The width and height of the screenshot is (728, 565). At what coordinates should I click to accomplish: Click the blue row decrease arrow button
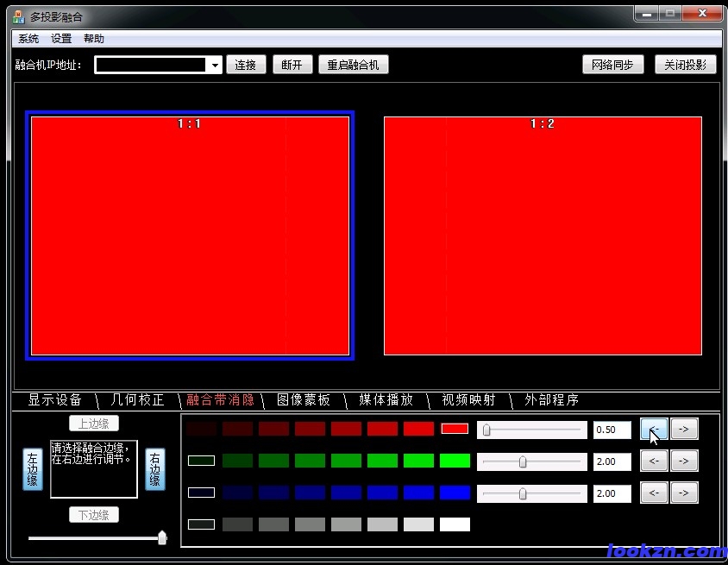(x=653, y=493)
